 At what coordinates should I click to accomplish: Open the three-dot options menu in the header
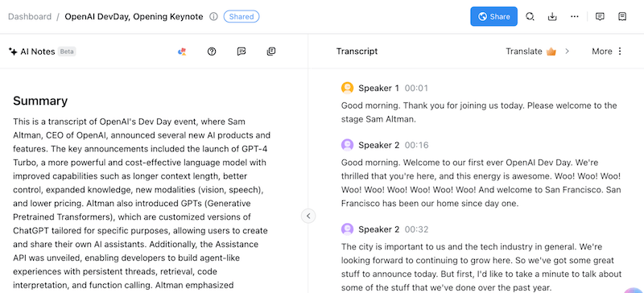(x=575, y=16)
